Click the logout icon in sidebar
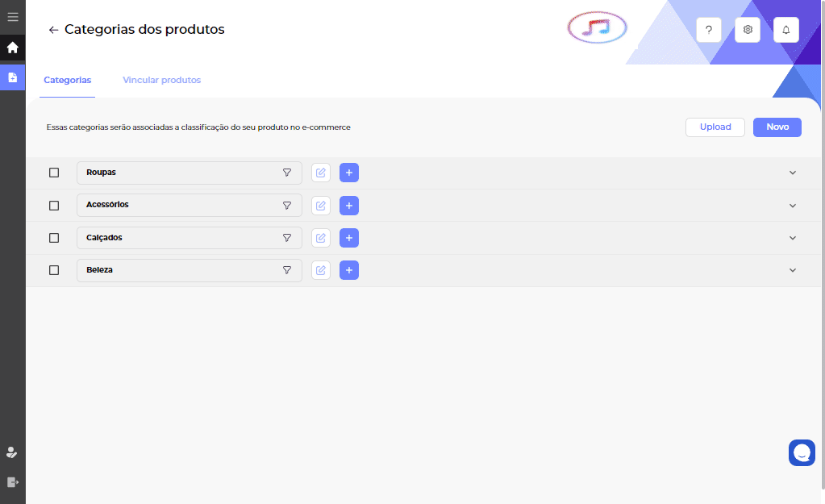Viewport: 825px width, 504px height. [12, 482]
